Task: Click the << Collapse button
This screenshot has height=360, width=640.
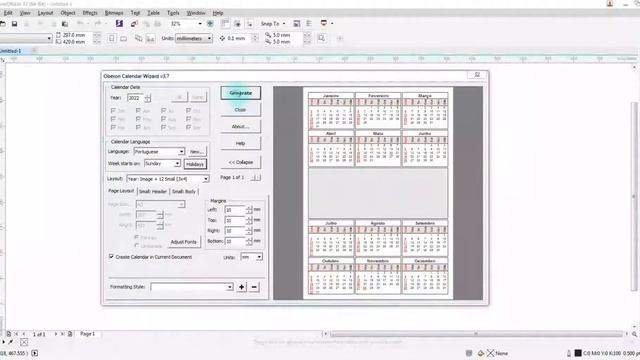Action: (240, 162)
